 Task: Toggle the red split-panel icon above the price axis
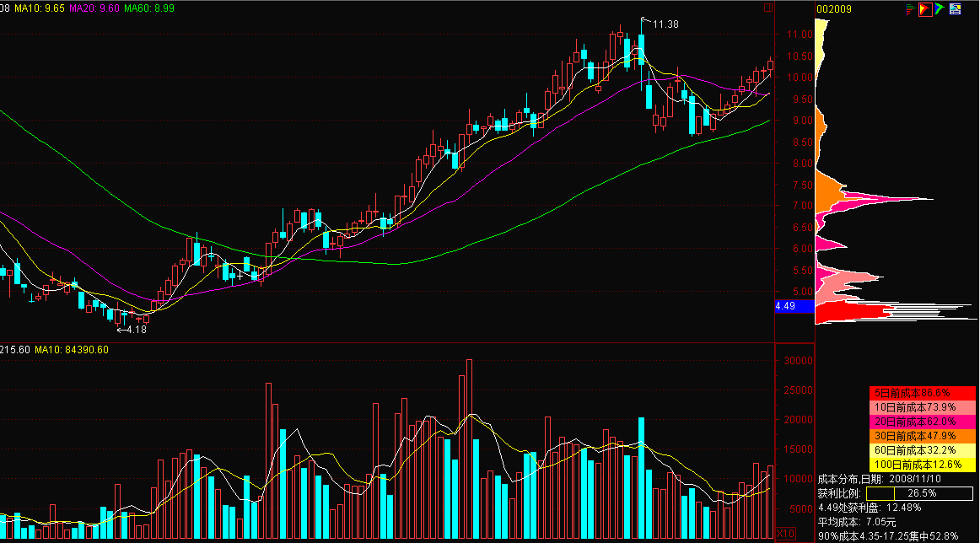click(769, 8)
